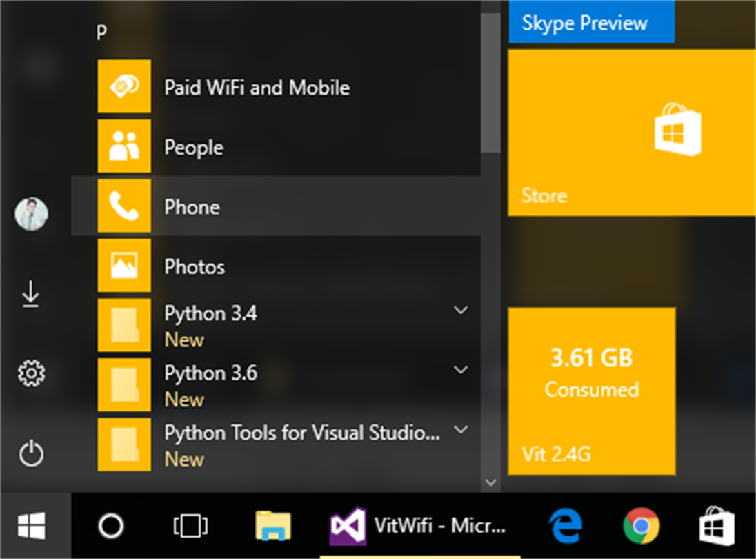The image size is (756, 559).
Task: Expand Python Tools for Visual Studio chevron
Action: click(x=461, y=430)
